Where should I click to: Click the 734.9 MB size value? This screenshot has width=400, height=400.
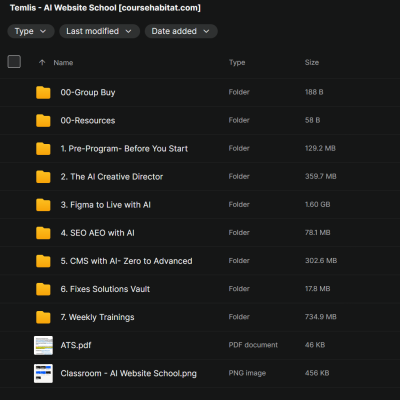321,317
